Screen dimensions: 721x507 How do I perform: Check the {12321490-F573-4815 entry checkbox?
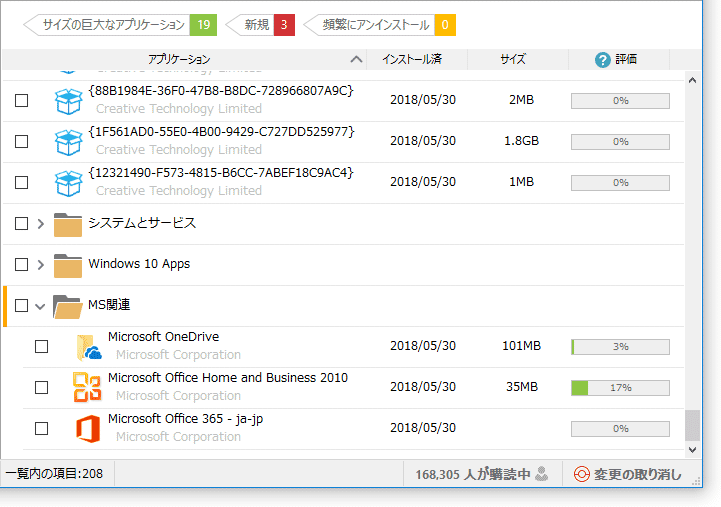pyautogui.click(x=22, y=182)
